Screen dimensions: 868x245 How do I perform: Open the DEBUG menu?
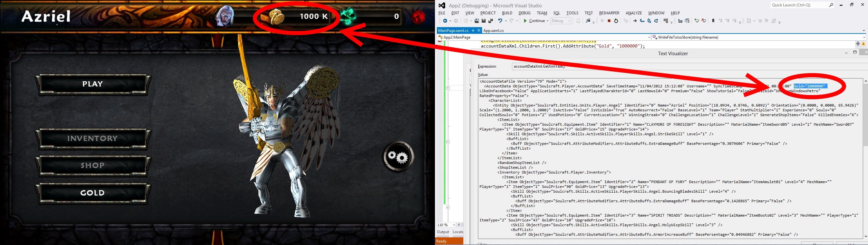[524, 13]
